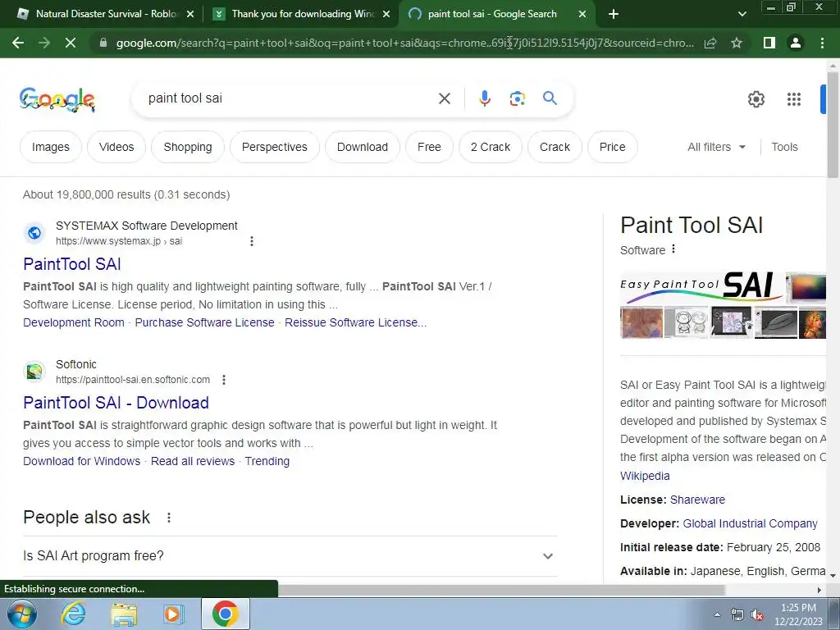Open the Trending link under Softonic

267,461
